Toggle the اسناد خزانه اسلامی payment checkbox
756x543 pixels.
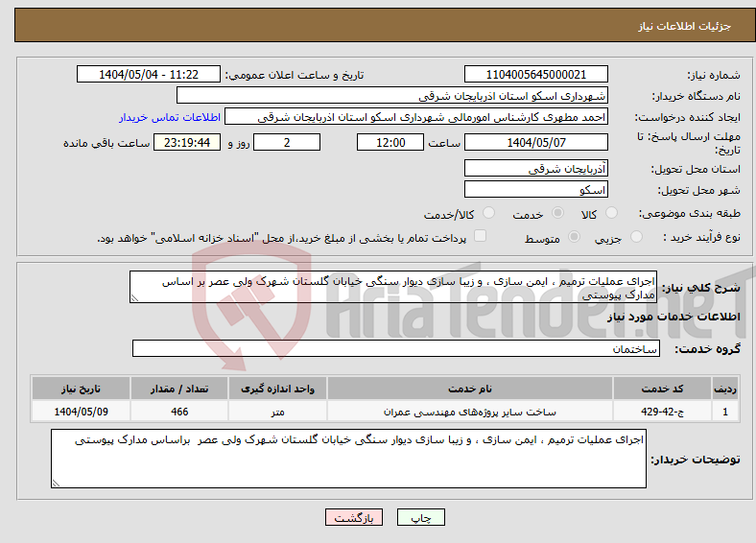(x=480, y=235)
